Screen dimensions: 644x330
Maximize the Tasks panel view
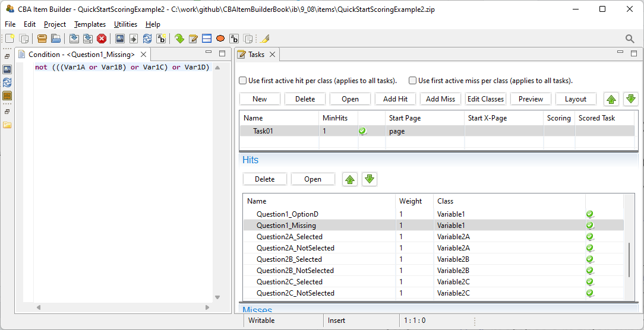pyautogui.click(x=633, y=53)
